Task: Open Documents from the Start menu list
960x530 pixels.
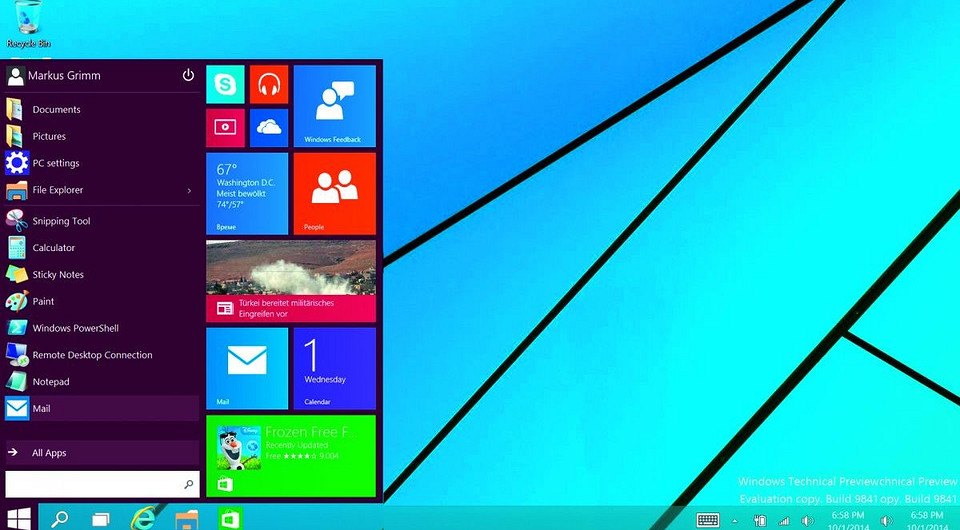Action: tap(102, 110)
